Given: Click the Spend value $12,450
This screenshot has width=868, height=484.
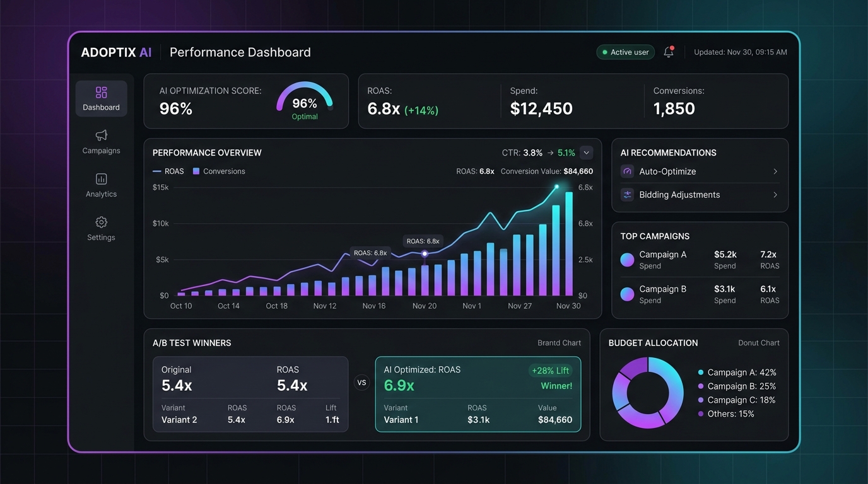Looking at the screenshot, I should click(x=541, y=108).
